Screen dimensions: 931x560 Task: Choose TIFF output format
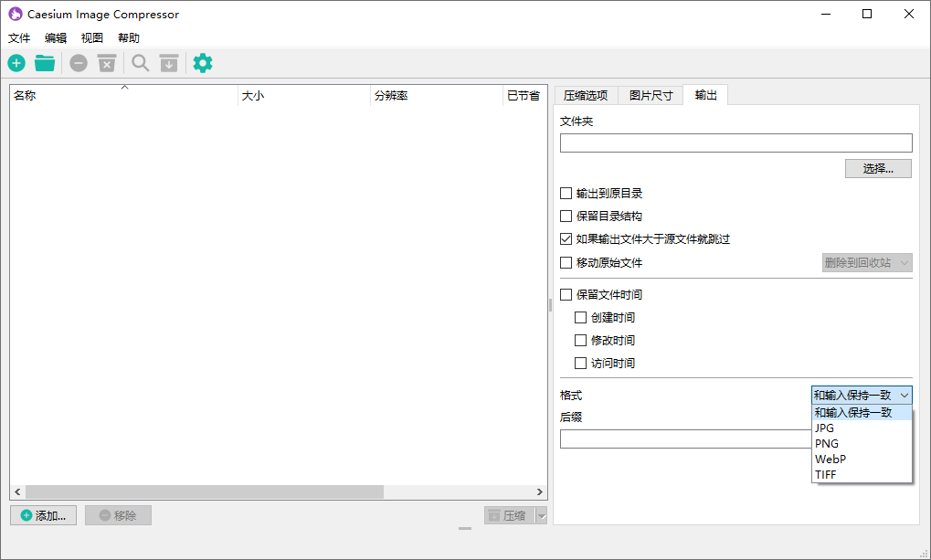862,474
